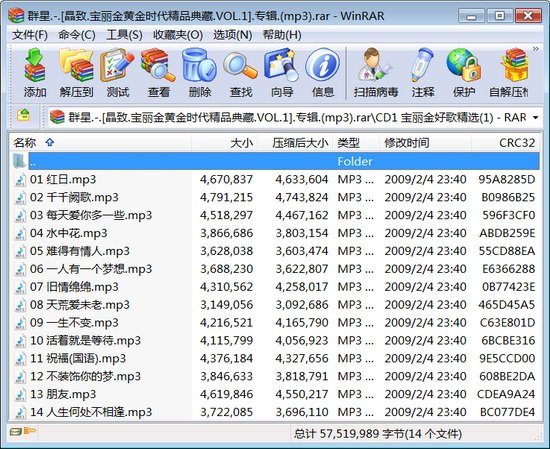The image size is (550, 449).
Task: Start 扫描病毒 (virus scan)
Action: [x=376, y=73]
